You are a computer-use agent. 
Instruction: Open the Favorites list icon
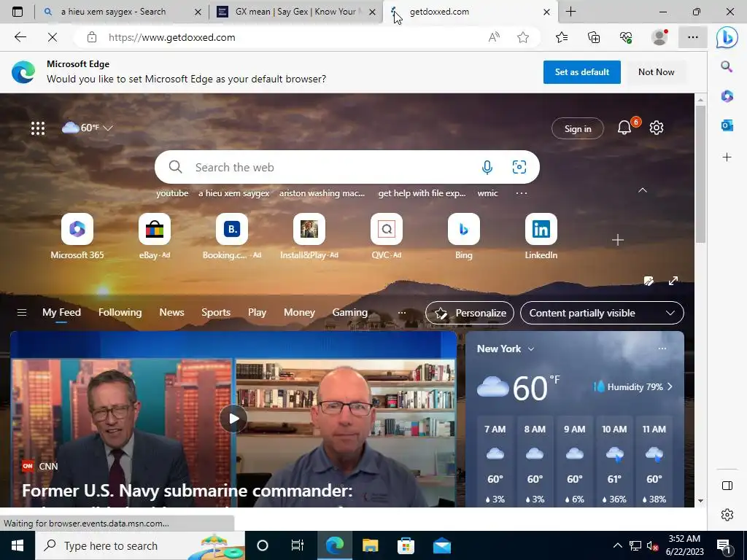[x=562, y=37]
